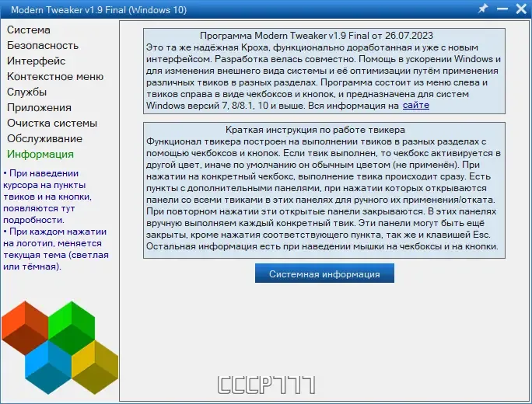532x404 pixels.
Task: Open the Приложения section
Action: (40, 108)
